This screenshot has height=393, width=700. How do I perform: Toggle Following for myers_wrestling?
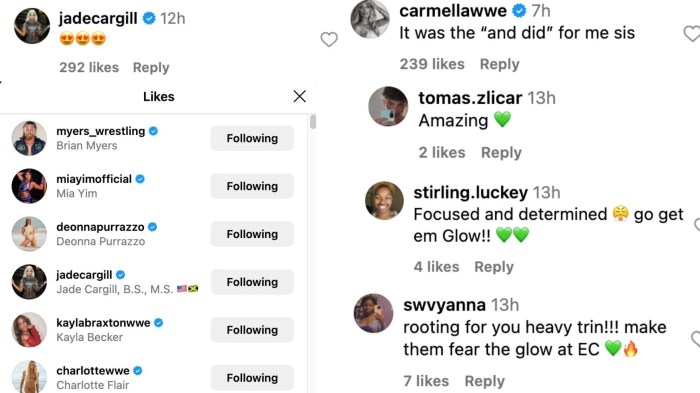(252, 138)
